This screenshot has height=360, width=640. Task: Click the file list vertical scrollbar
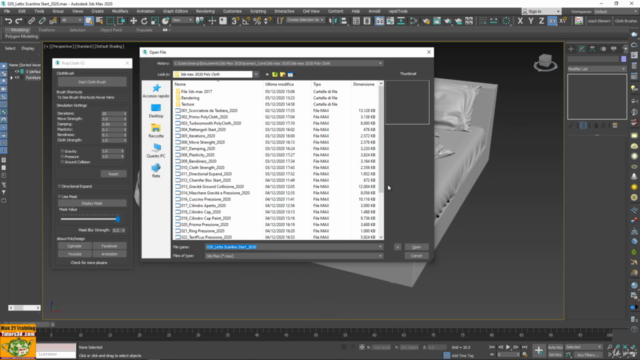(381, 160)
